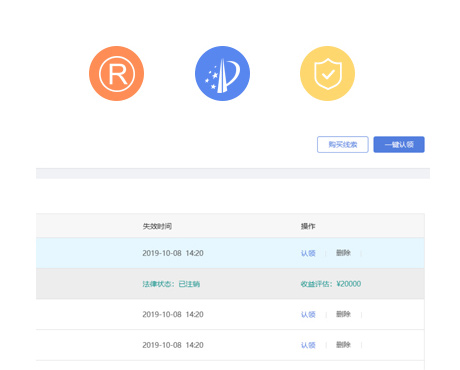Click the blue 一键认领 button

pos(399,144)
